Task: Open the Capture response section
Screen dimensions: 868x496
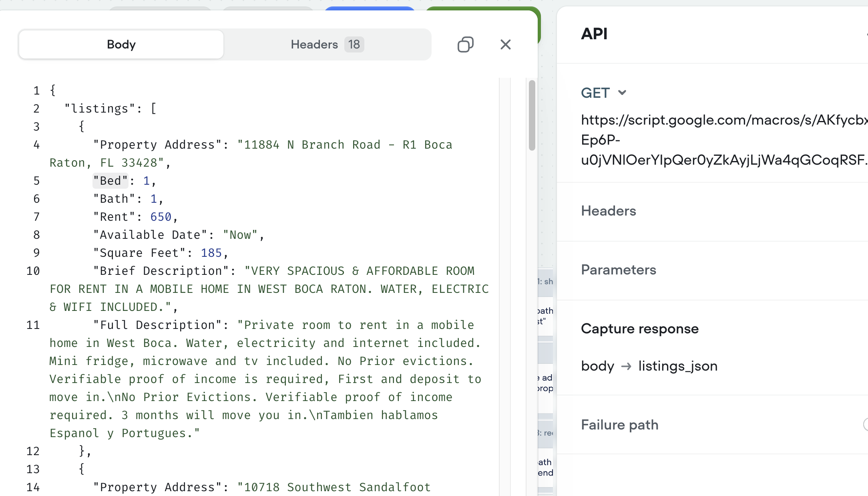Action: [639, 329]
